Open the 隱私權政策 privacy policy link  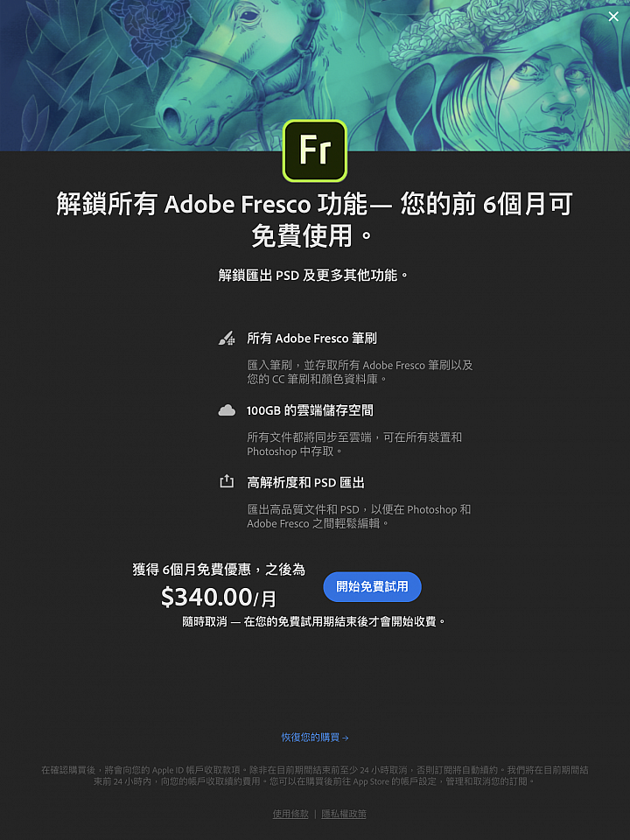tap(344, 814)
